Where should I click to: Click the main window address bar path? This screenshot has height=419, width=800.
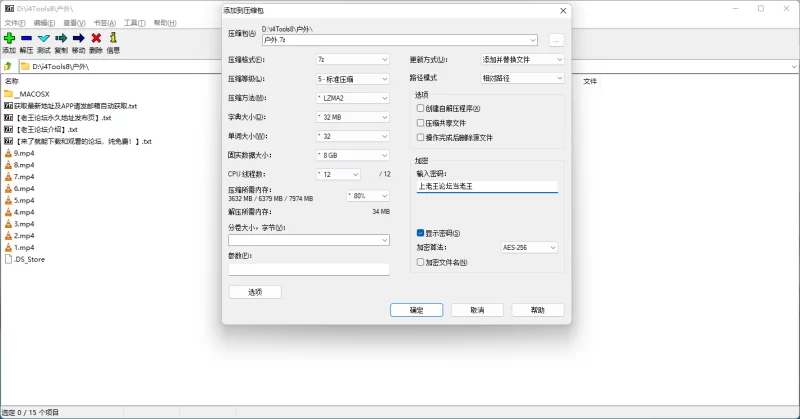[60, 66]
